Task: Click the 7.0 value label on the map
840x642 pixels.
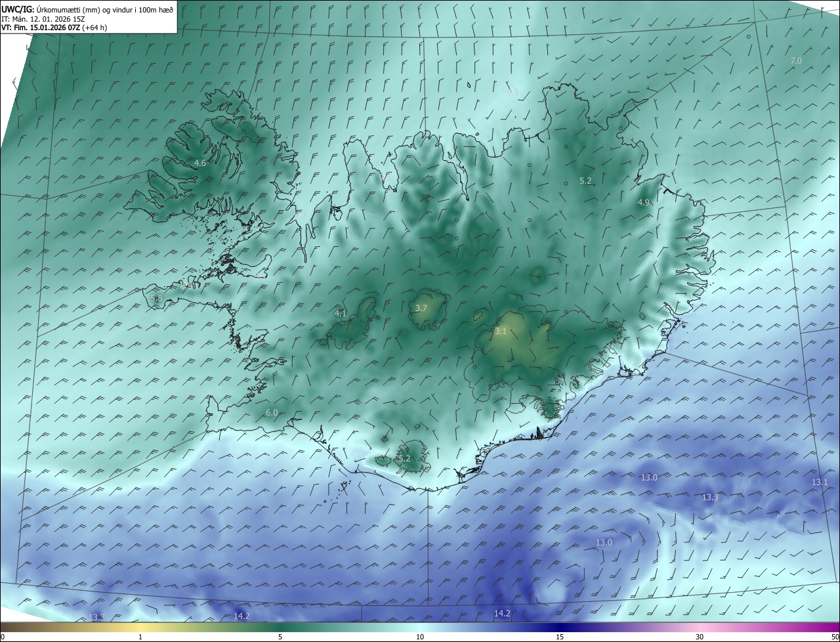Action: click(796, 60)
